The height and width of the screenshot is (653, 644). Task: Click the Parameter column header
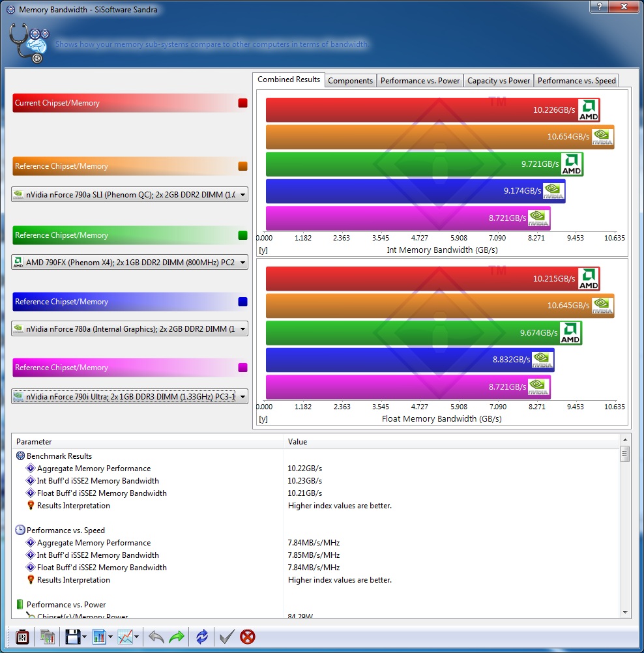pos(148,441)
